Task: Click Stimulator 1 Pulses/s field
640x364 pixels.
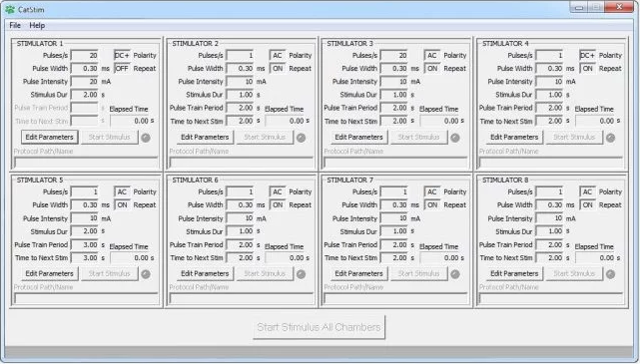Action: point(84,55)
